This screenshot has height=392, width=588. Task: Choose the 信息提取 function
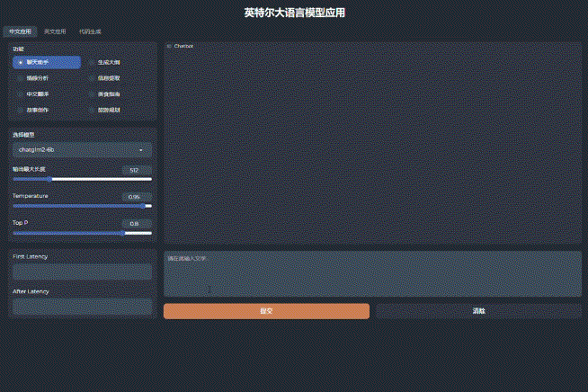coord(105,78)
